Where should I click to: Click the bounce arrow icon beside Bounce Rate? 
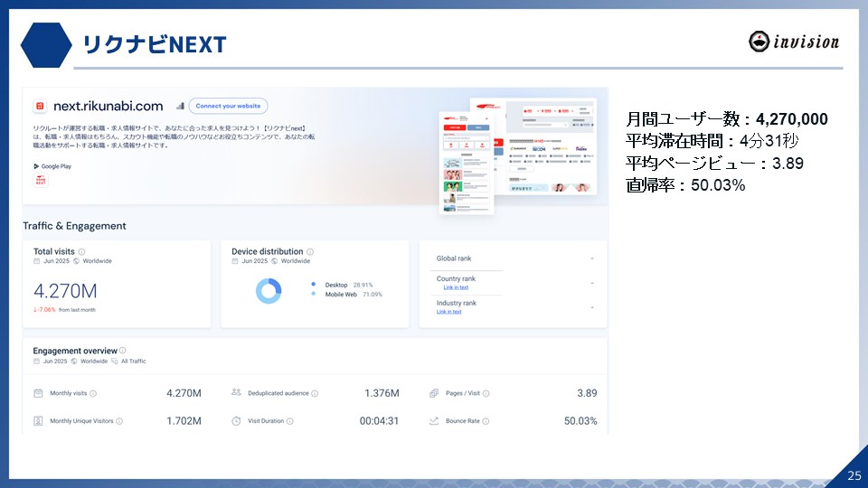click(x=434, y=421)
